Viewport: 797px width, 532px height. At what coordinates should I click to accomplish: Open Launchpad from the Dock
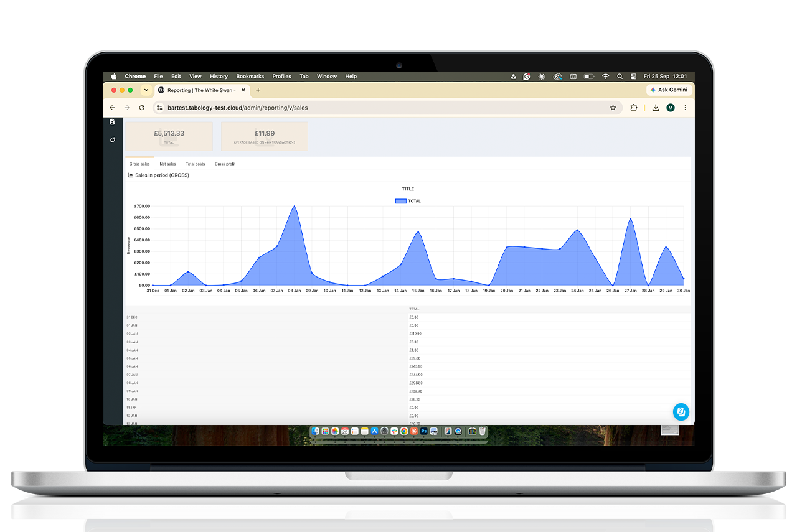(x=325, y=431)
